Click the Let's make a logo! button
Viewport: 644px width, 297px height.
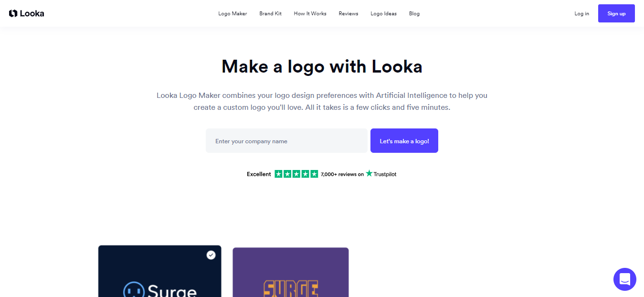pos(404,141)
